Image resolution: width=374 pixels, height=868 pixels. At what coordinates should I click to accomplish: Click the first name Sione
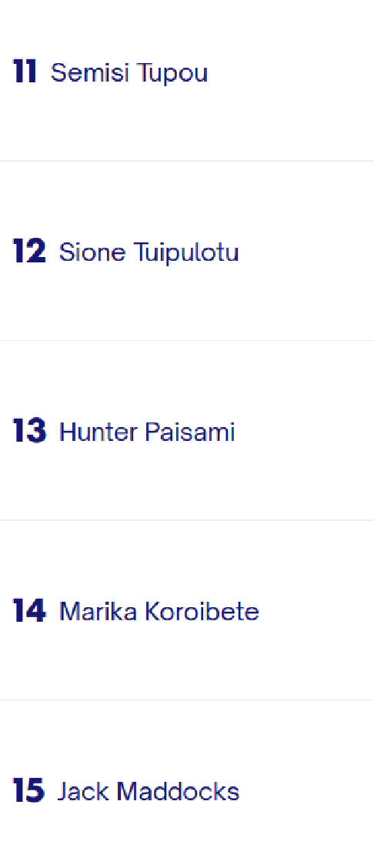(92, 252)
